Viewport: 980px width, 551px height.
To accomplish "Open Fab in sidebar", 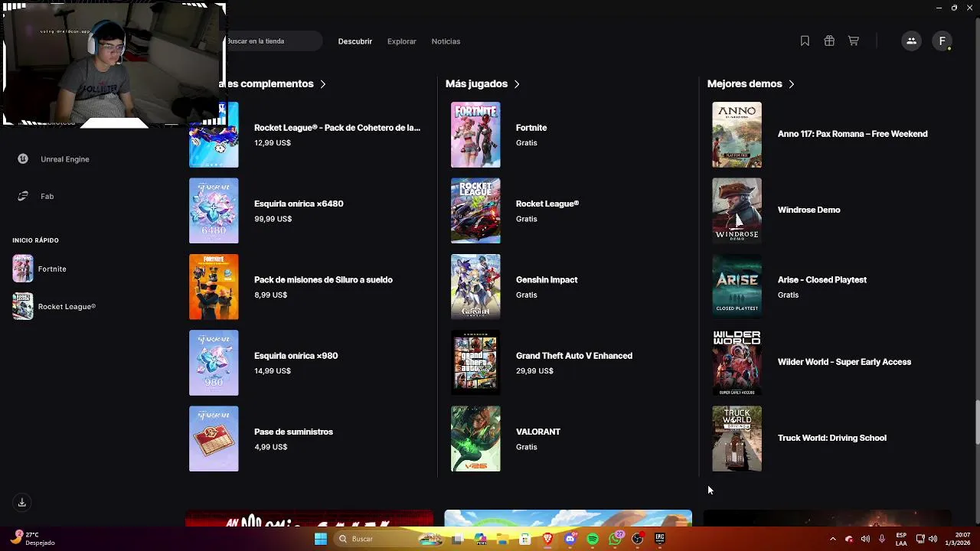I will [47, 197].
